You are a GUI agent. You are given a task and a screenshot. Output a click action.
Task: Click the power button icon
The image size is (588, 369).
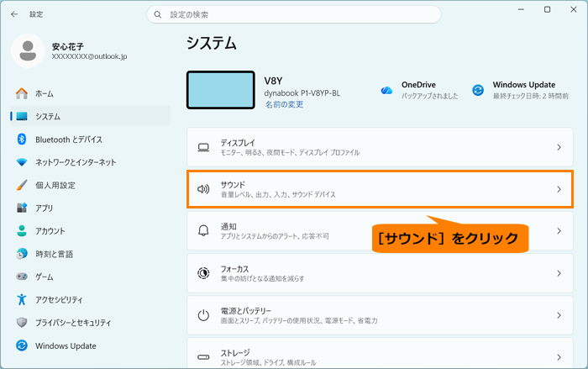click(203, 315)
